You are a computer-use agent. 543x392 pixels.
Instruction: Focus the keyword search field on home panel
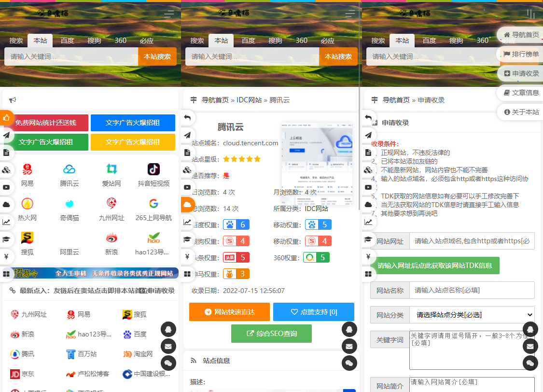71,56
